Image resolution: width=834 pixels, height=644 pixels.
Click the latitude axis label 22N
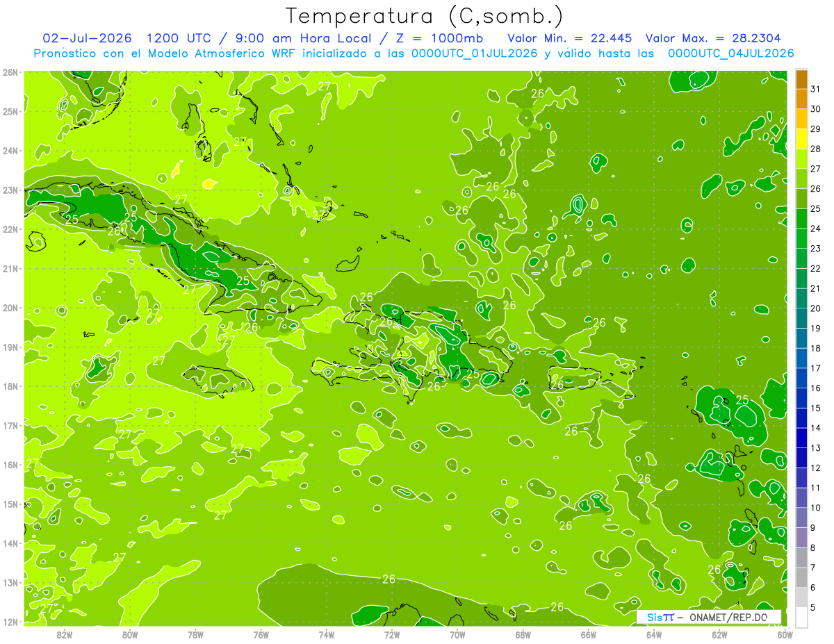pyautogui.click(x=11, y=229)
